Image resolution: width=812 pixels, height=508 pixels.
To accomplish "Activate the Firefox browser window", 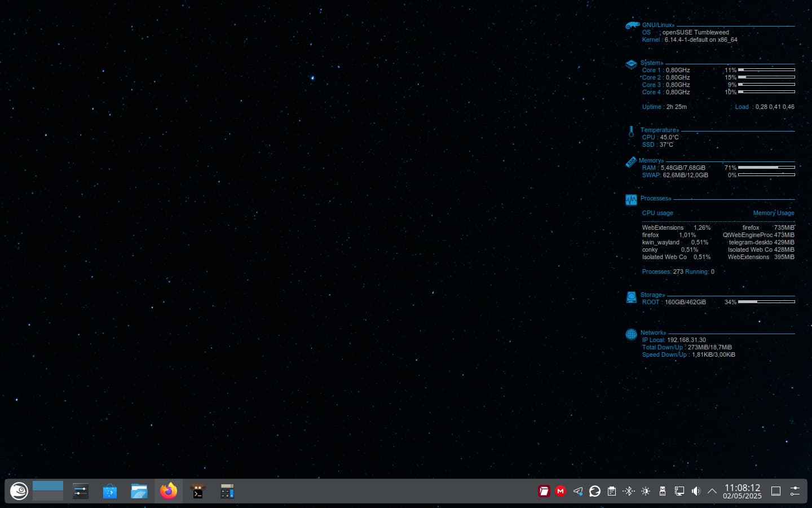I will (169, 491).
